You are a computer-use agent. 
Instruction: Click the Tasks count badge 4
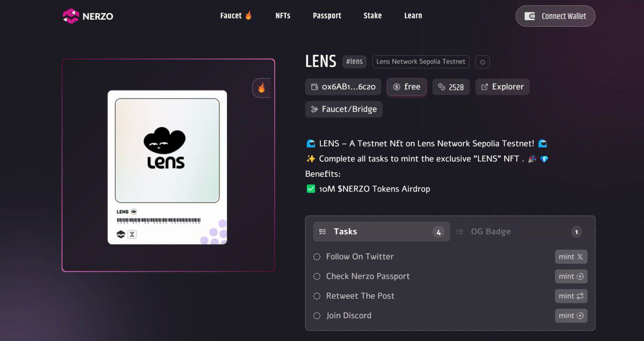pos(438,232)
